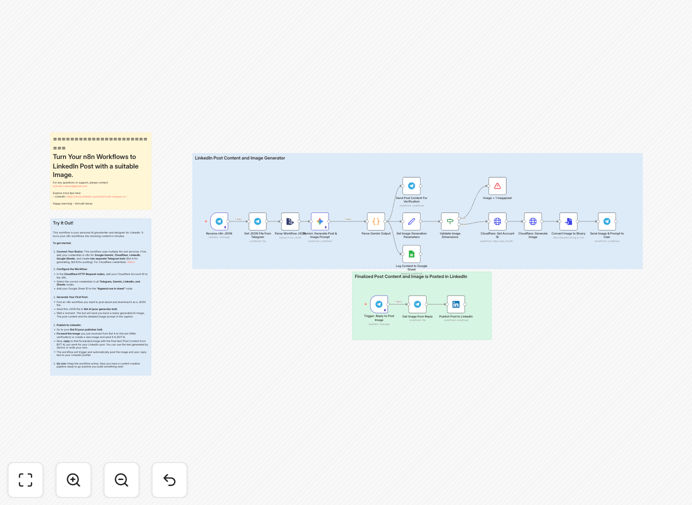Click the Finalized Post Content sticky note title

tap(411, 276)
